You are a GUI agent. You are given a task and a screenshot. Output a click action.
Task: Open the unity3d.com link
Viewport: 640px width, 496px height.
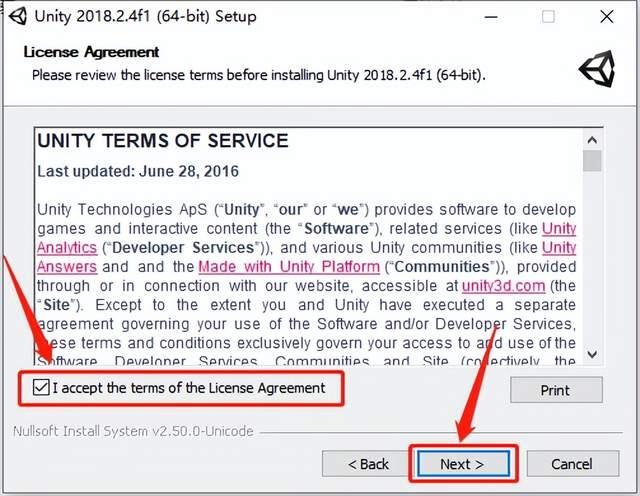pyautogui.click(x=503, y=286)
